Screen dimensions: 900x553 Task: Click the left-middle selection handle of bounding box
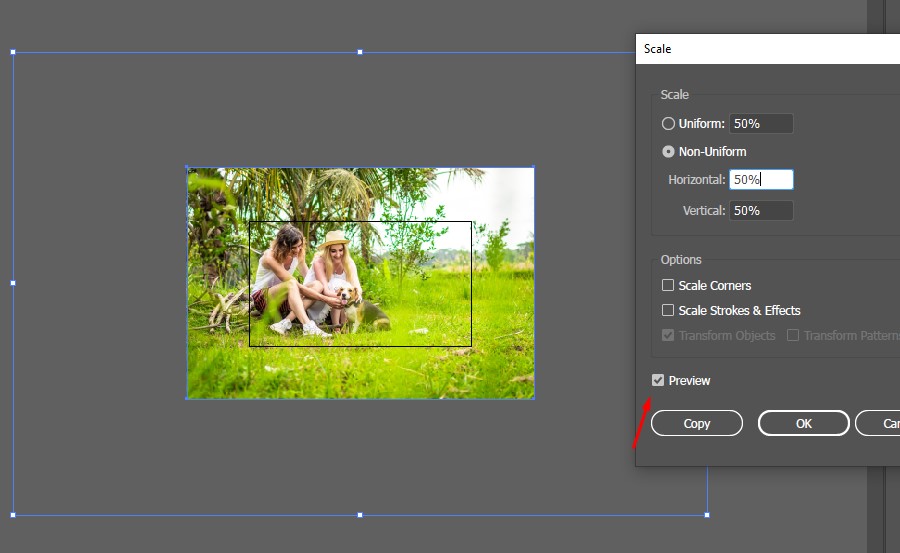[13, 283]
